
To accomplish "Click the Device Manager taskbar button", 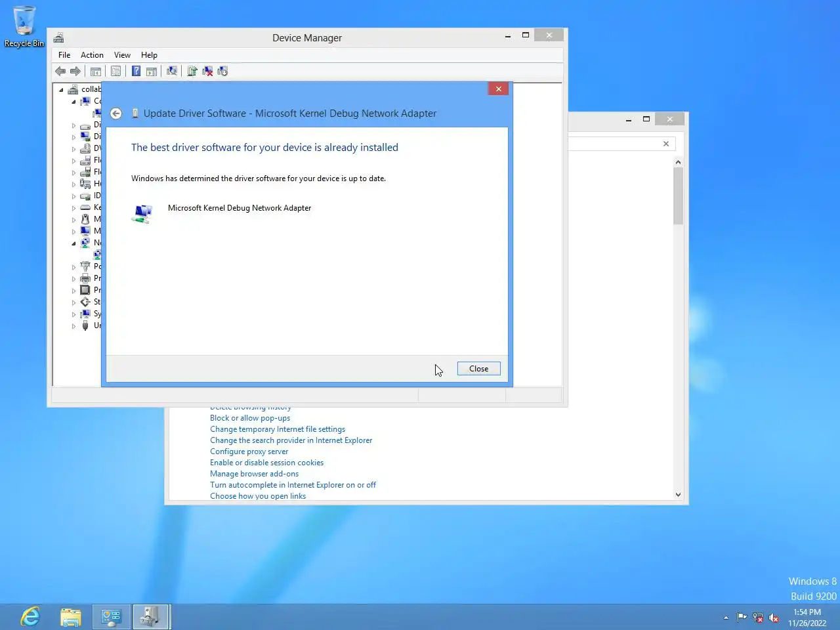I will tap(151, 617).
